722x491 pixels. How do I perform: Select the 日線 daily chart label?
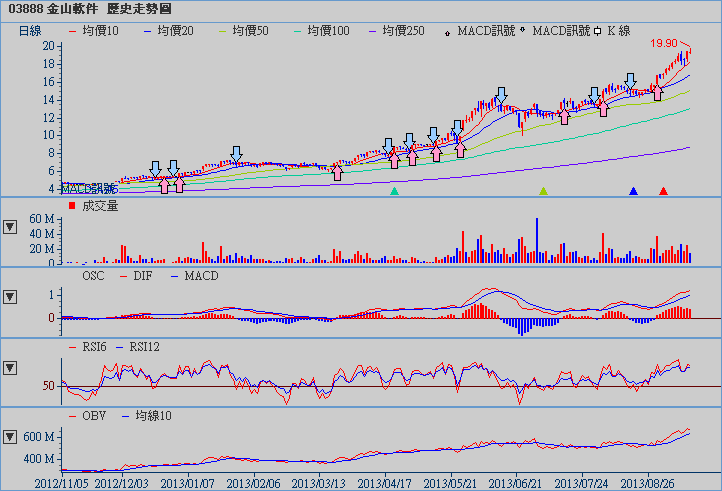click(31, 31)
